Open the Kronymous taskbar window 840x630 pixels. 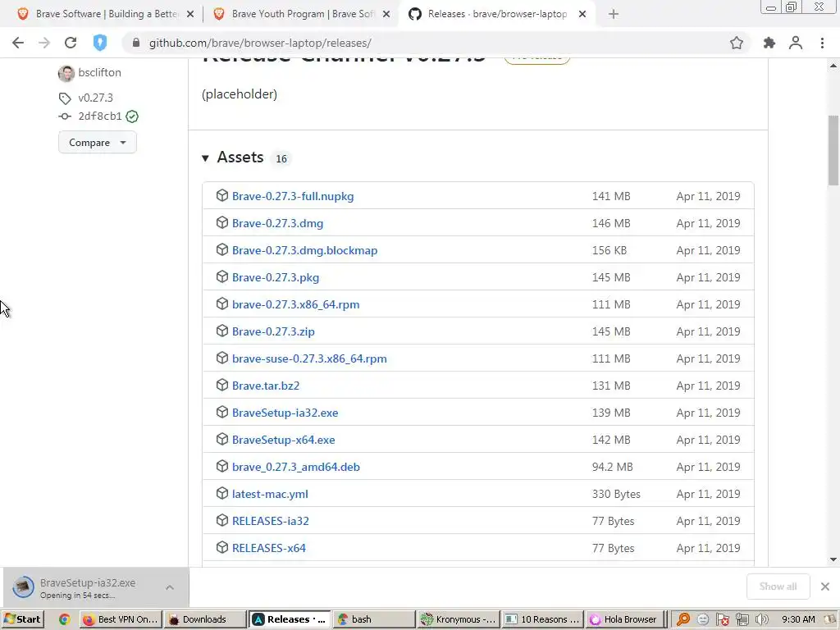coord(459,619)
